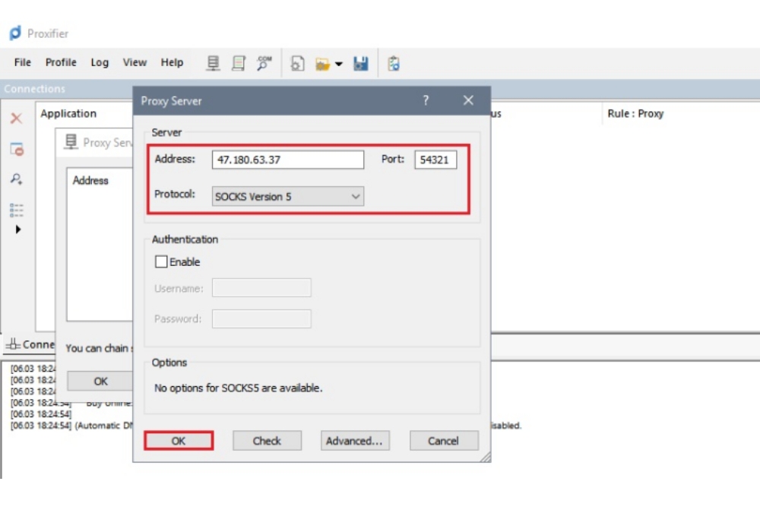This screenshot has width=760, height=532.
Task: Click the Automatic DNS log entry
Action: pos(71,426)
